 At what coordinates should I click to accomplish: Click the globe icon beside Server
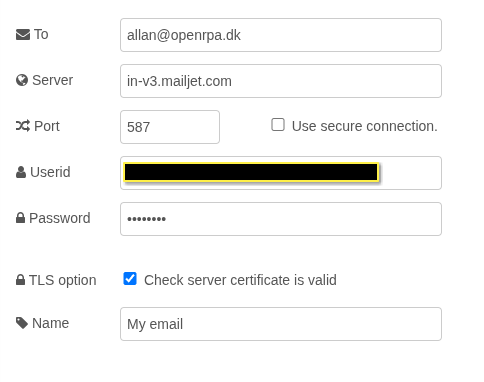[22, 80]
